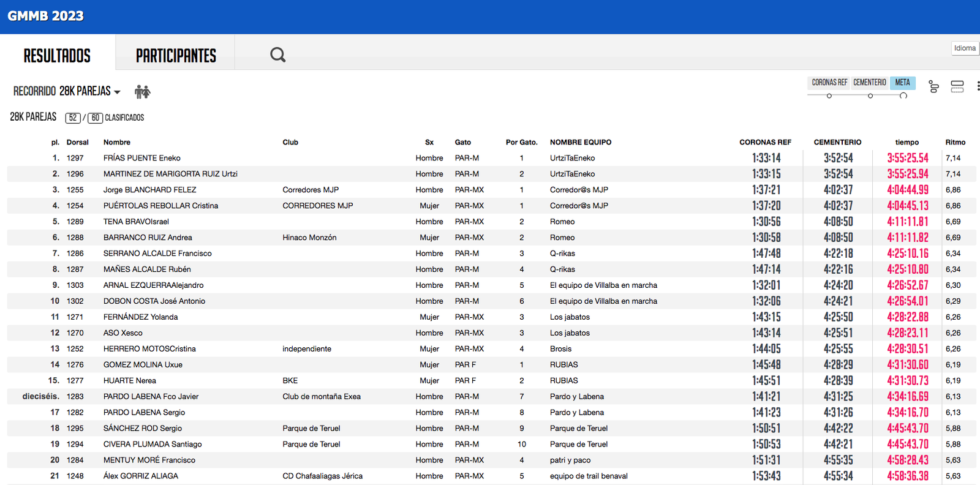Click the GMMB 2023 event title
This screenshot has width=980, height=485.
[x=46, y=16]
